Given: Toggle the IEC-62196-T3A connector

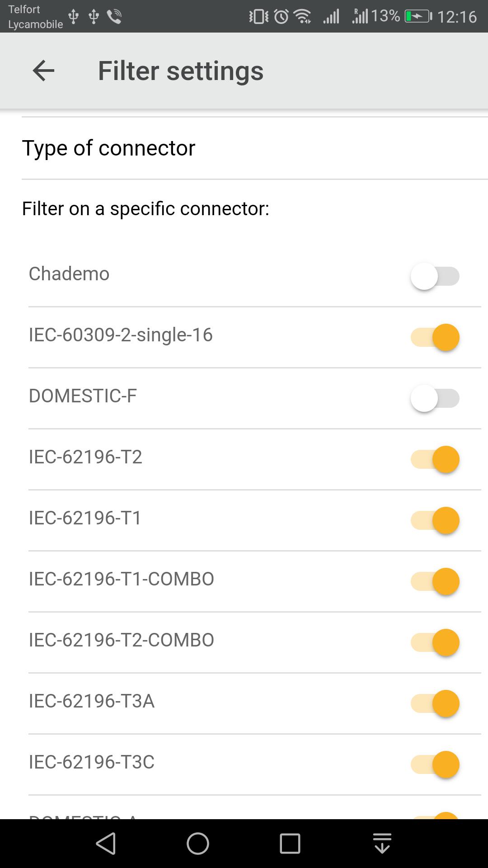Looking at the screenshot, I should click(435, 703).
